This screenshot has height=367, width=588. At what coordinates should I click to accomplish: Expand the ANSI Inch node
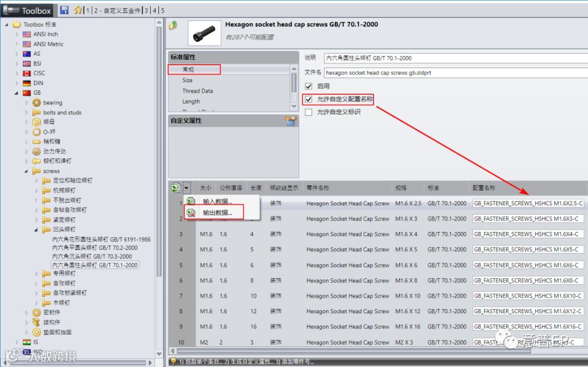point(17,34)
